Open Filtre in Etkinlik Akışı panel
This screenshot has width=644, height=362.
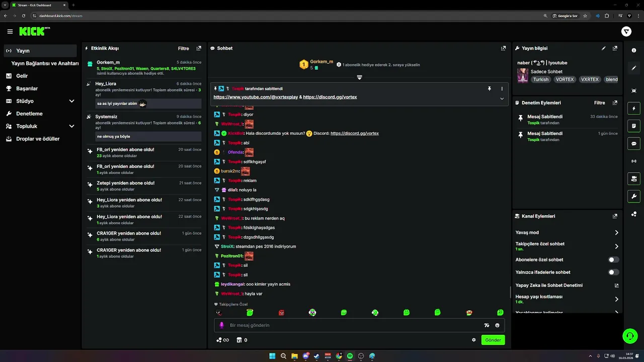[184, 48]
